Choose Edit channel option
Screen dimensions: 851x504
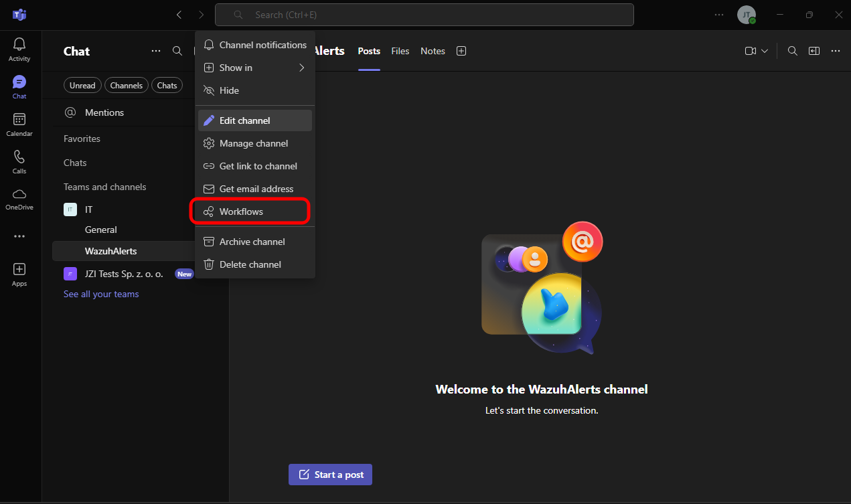point(255,120)
